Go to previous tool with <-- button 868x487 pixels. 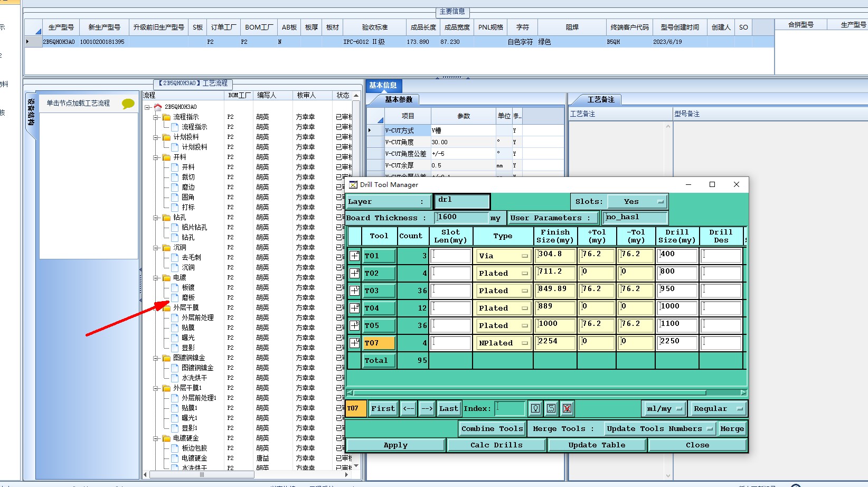[408, 409]
